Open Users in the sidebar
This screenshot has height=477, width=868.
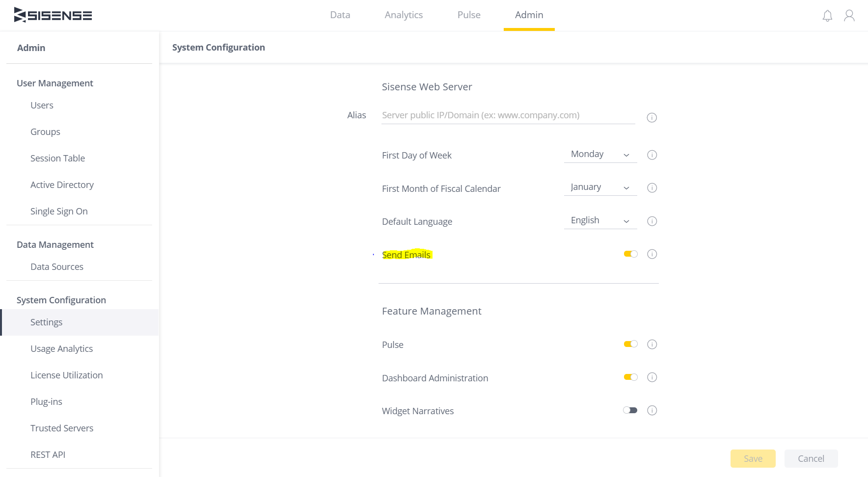tap(42, 106)
